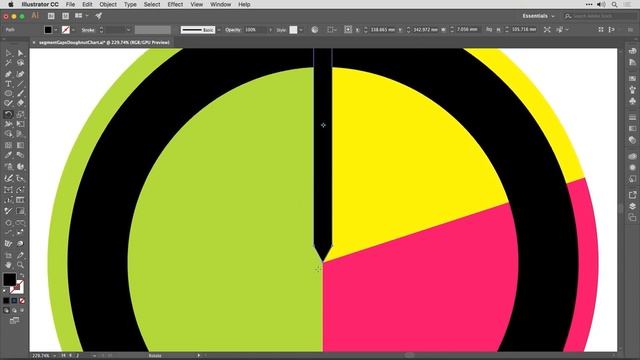This screenshot has height=360, width=640.
Task: Select the Ellipse shape tool
Action: [8, 93]
